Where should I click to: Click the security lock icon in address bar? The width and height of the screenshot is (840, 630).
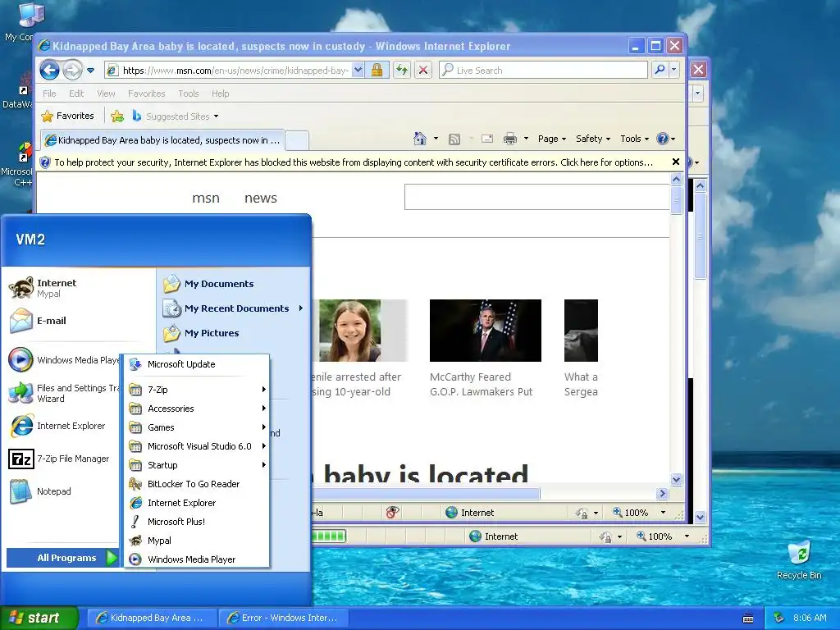pos(377,70)
